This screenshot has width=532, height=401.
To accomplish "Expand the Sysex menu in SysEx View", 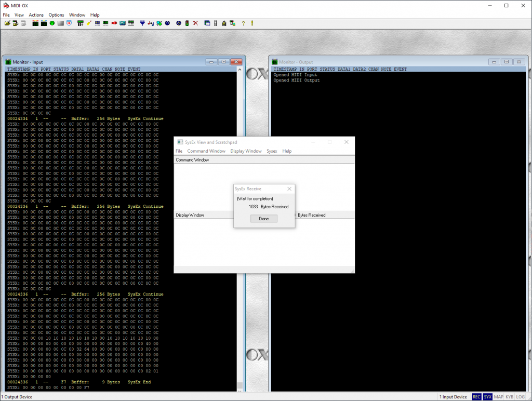I will [x=272, y=151].
